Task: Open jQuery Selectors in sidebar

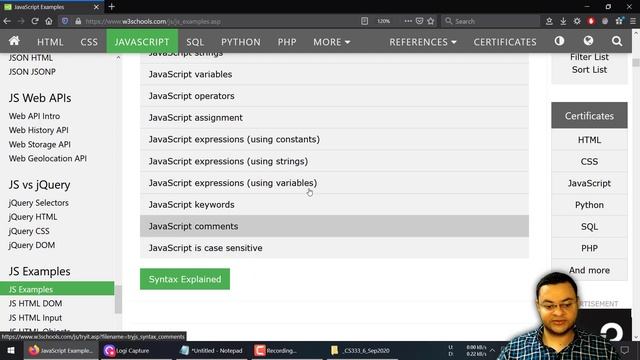Action: tap(39, 203)
